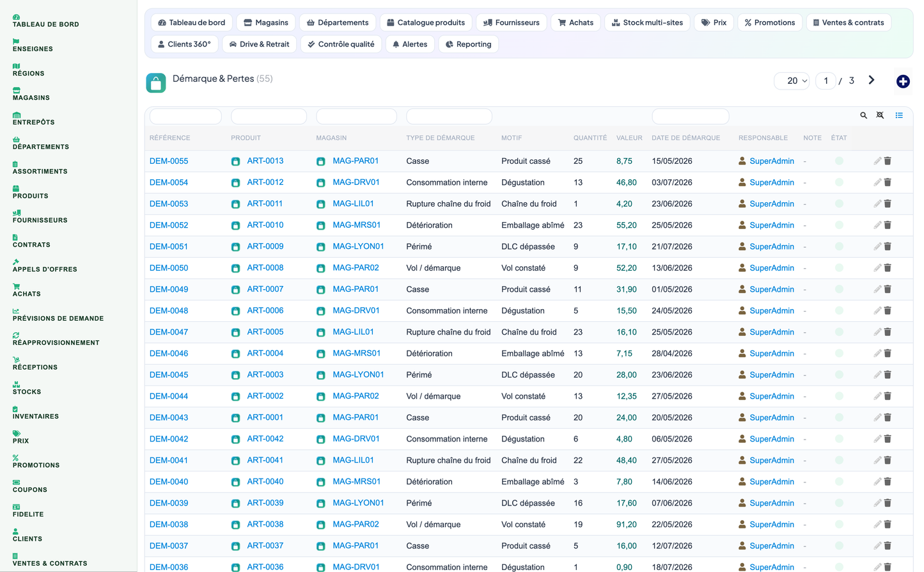Toggle the État indicator for DEM-0039
924x572 pixels.
(x=839, y=503)
